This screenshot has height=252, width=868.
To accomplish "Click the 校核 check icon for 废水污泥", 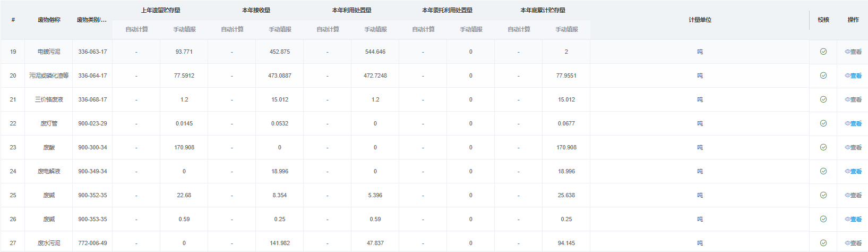I will tap(823, 243).
